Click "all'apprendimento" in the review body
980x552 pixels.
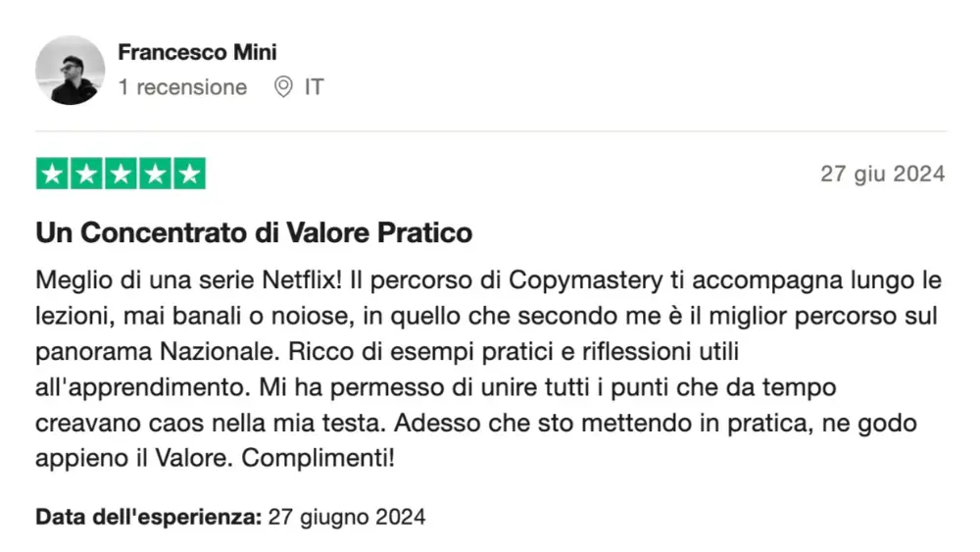[142, 386]
